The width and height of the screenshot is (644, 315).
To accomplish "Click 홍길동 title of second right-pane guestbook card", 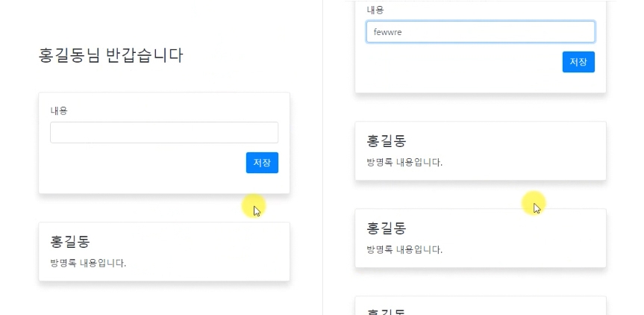I will (x=386, y=228).
